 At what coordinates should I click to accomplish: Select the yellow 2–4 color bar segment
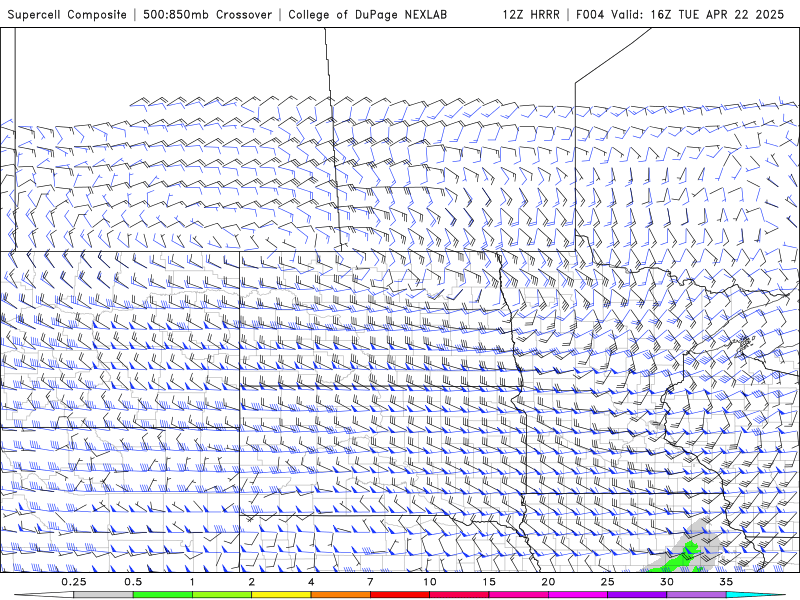[x=281, y=595]
